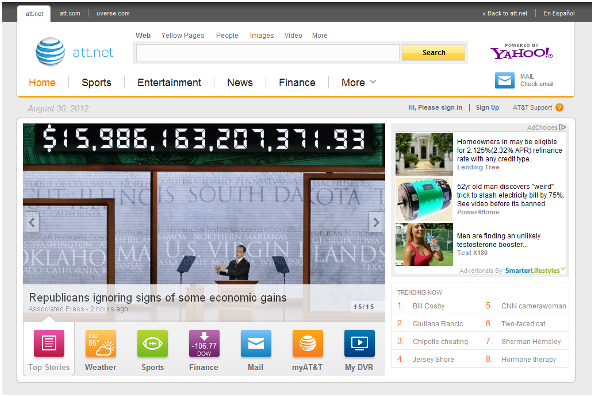The width and height of the screenshot is (594, 397).
Task: Click the AT&T Support question mark icon
Action: [x=559, y=108]
